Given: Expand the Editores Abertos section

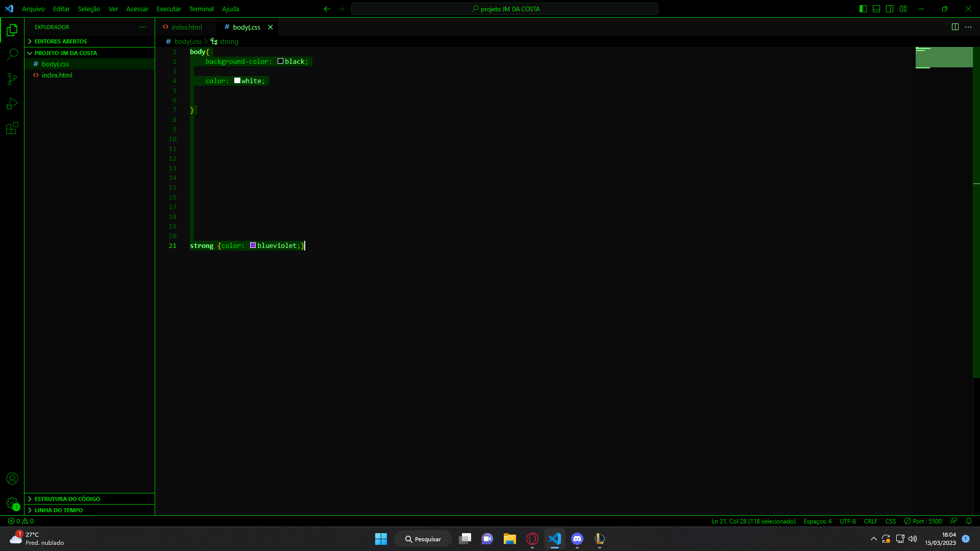Looking at the screenshot, I should (x=90, y=41).
